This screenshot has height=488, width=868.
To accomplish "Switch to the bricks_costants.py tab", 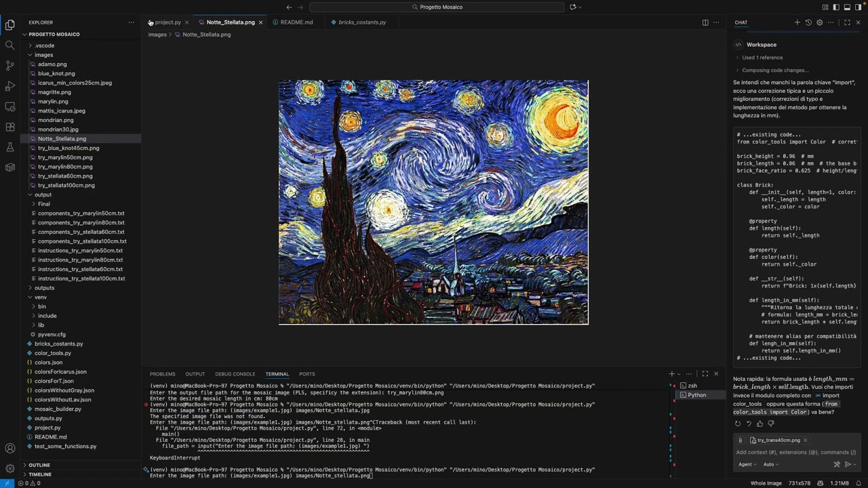I will [362, 22].
